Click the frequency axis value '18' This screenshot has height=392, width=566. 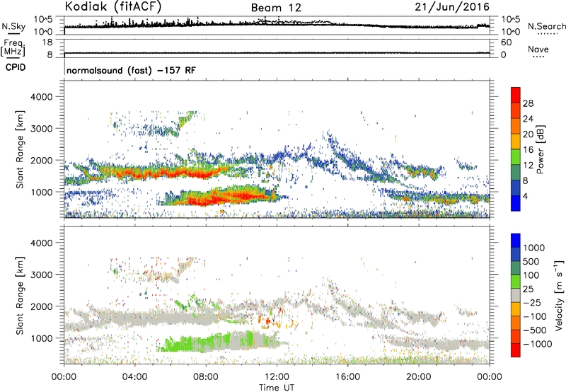point(47,42)
